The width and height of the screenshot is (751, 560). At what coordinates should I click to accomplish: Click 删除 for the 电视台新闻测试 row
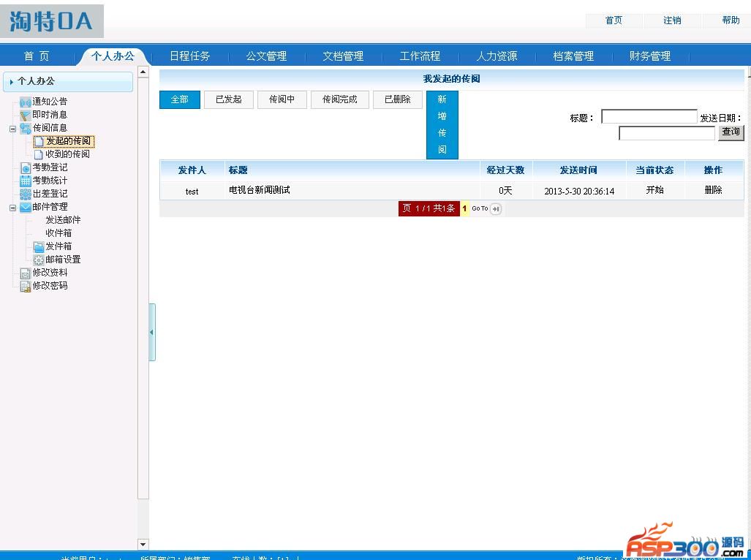point(713,190)
